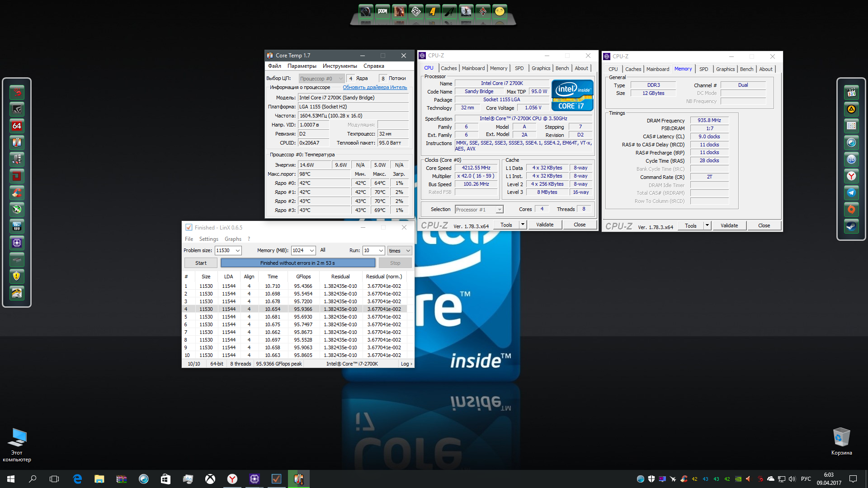This screenshot has width=868, height=488.
Task: Click Обновить драйвера Интель link
Action: click(374, 87)
